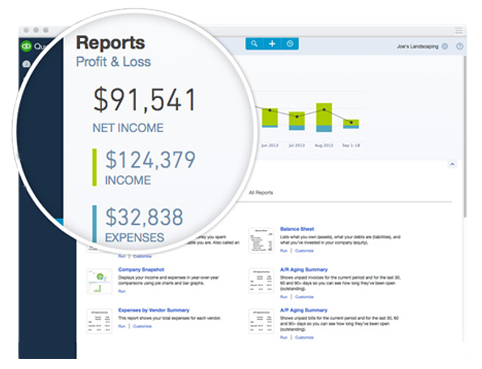The width and height of the screenshot is (482, 369).
Task: Click the A/R Aging Summary thumbnail
Action: point(261,281)
